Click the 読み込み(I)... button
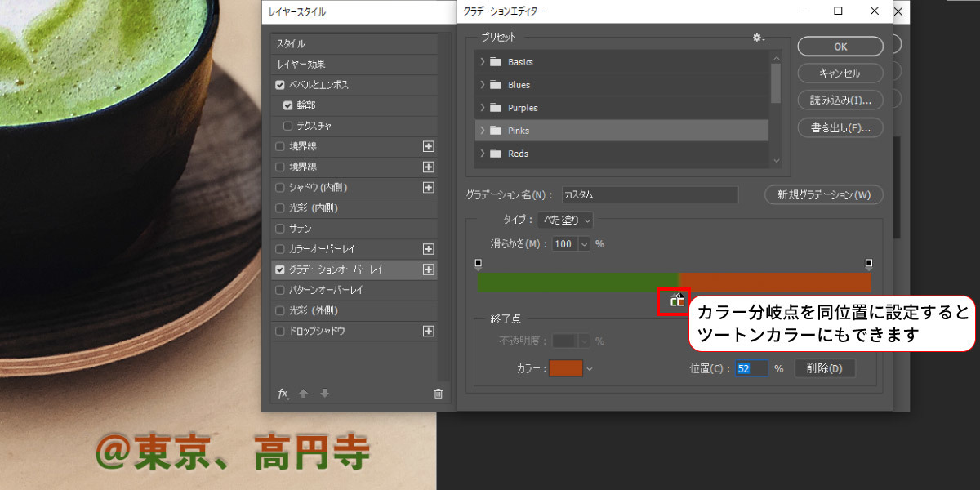The height and width of the screenshot is (490, 980). pos(840,100)
